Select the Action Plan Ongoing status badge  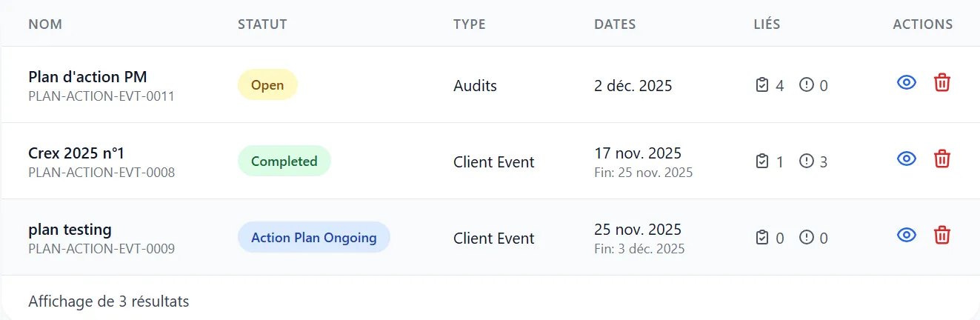(314, 237)
